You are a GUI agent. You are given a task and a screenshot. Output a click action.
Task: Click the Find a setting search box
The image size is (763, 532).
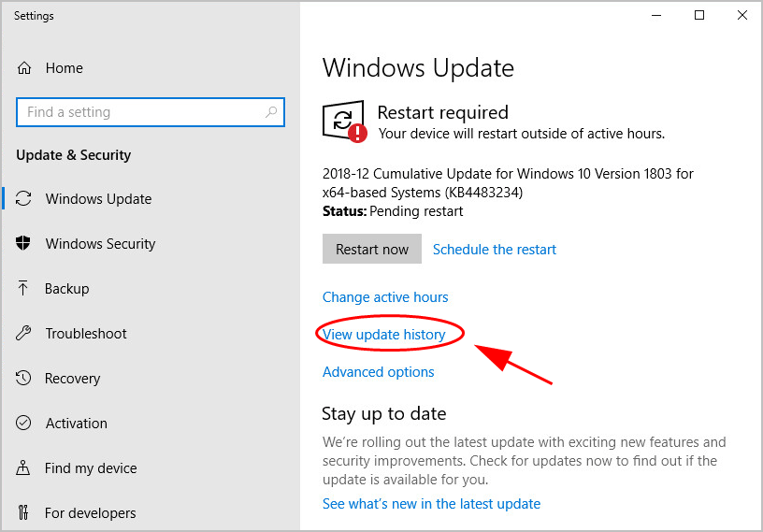coord(140,112)
